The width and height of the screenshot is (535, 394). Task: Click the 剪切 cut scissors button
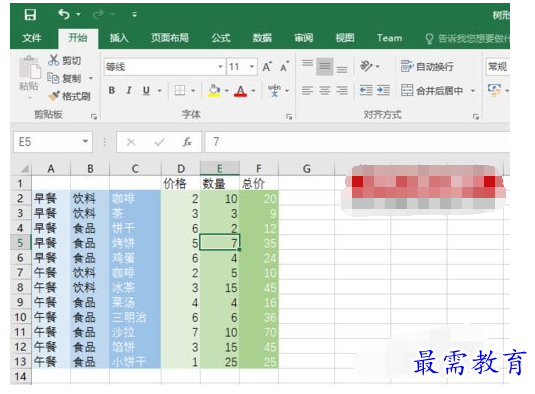click(x=64, y=60)
